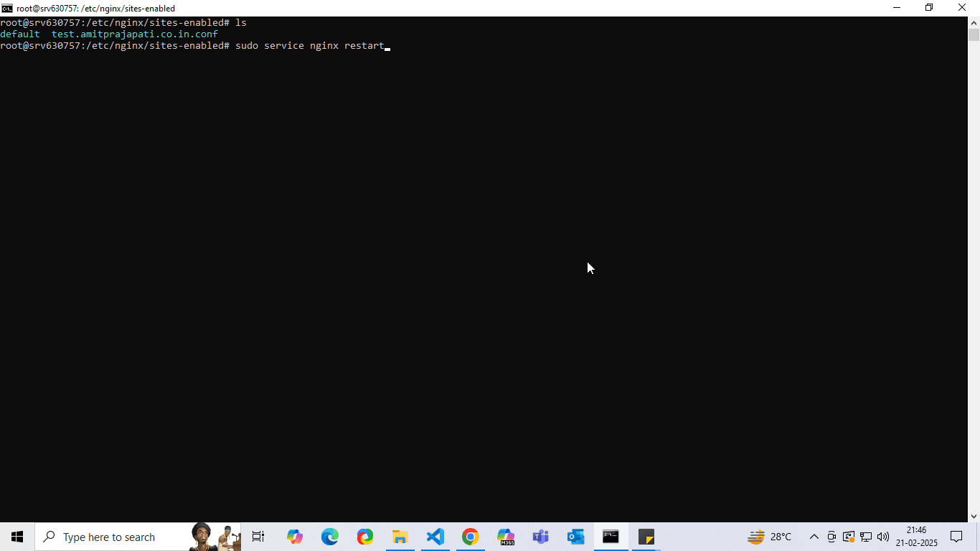Open Google Chrome from the taskbar

(x=471, y=537)
